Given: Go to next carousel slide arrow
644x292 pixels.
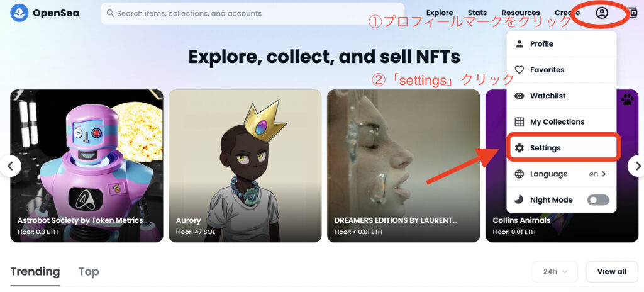Looking at the screenshot, I should click(x=638, y=166).
